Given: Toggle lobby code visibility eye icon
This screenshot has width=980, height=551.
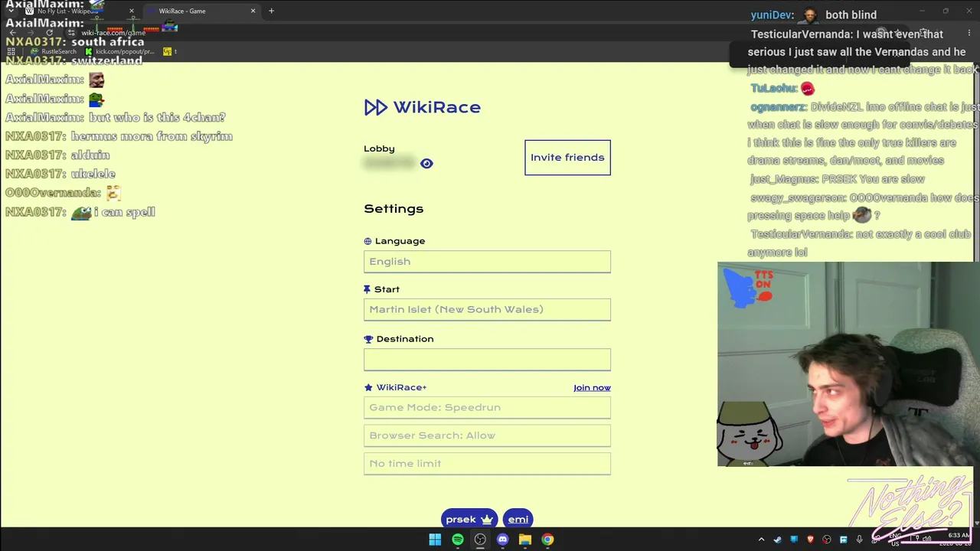Looking at the screenshot, I should pos(426,163).
